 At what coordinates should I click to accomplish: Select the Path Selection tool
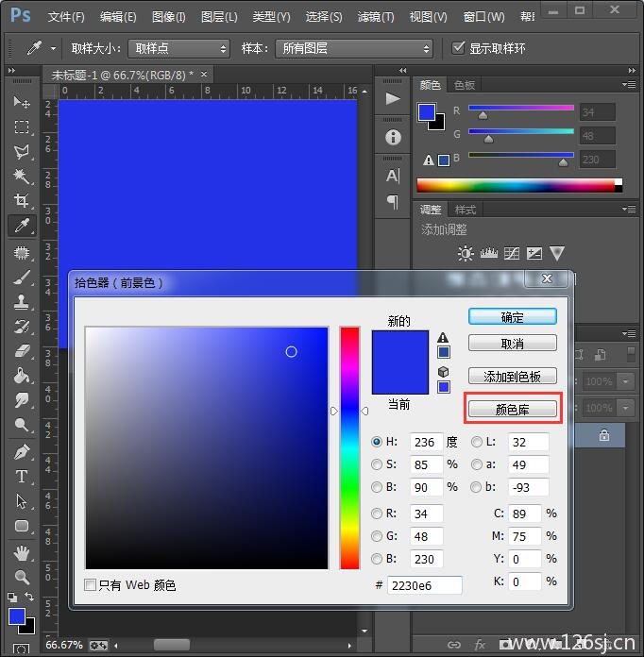pos(22,501)
